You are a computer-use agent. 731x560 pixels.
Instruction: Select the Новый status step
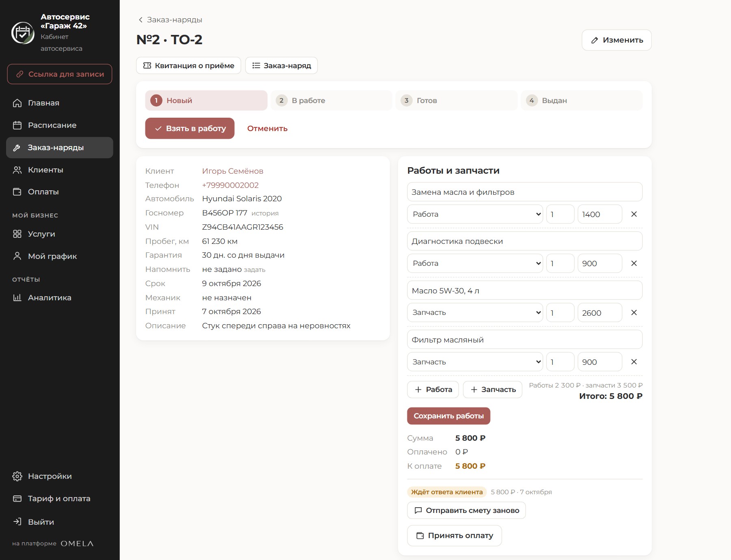[x=206, y=101]
